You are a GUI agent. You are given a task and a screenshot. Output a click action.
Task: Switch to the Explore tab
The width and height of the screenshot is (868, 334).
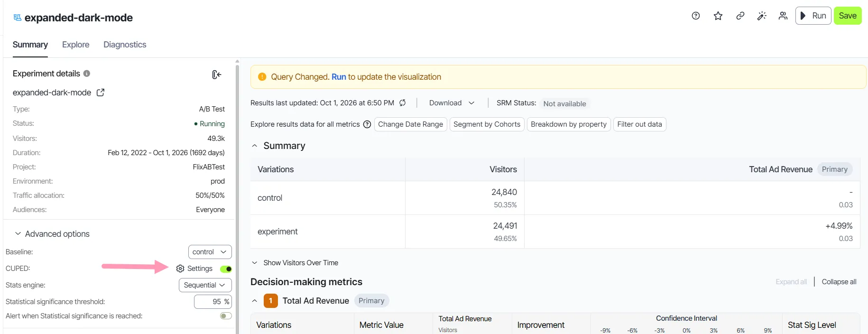[x=76, y=45]
